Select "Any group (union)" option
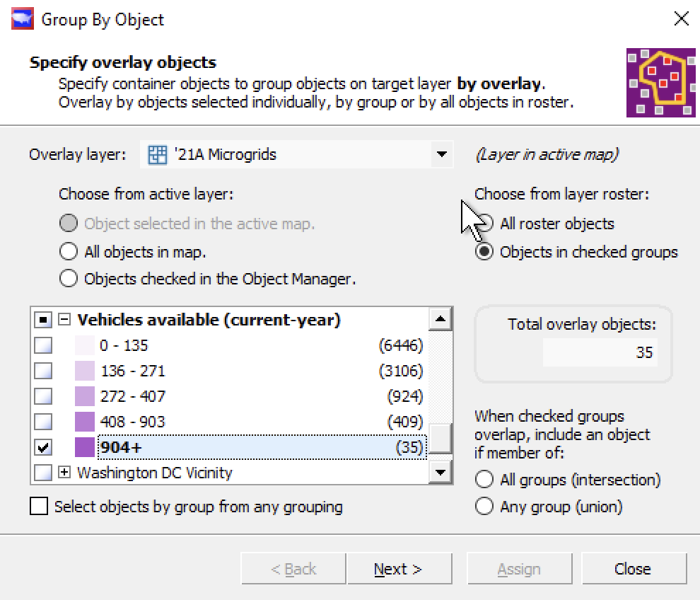Viewport: 700px width, 600px height. 485,506
